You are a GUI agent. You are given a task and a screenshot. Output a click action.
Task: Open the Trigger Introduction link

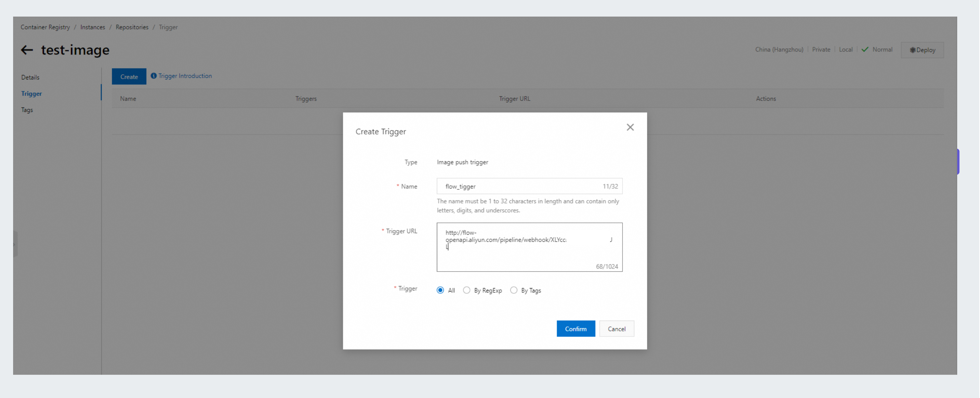point(185,76)
